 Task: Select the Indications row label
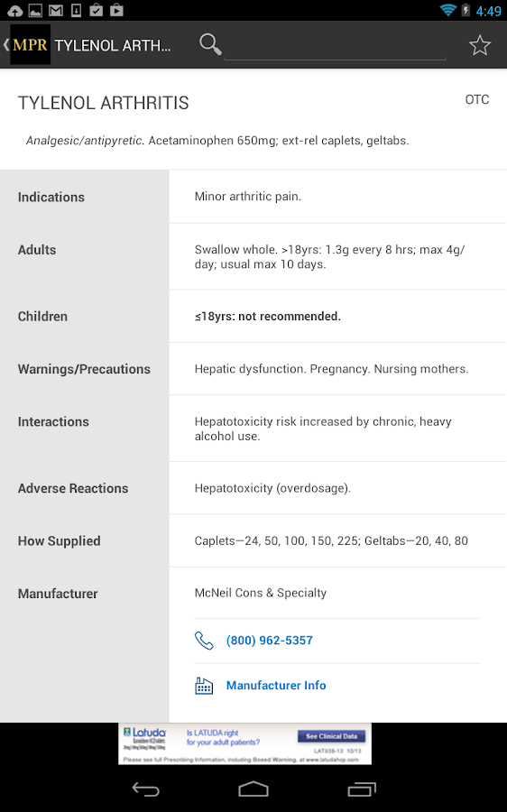point(51,198)
